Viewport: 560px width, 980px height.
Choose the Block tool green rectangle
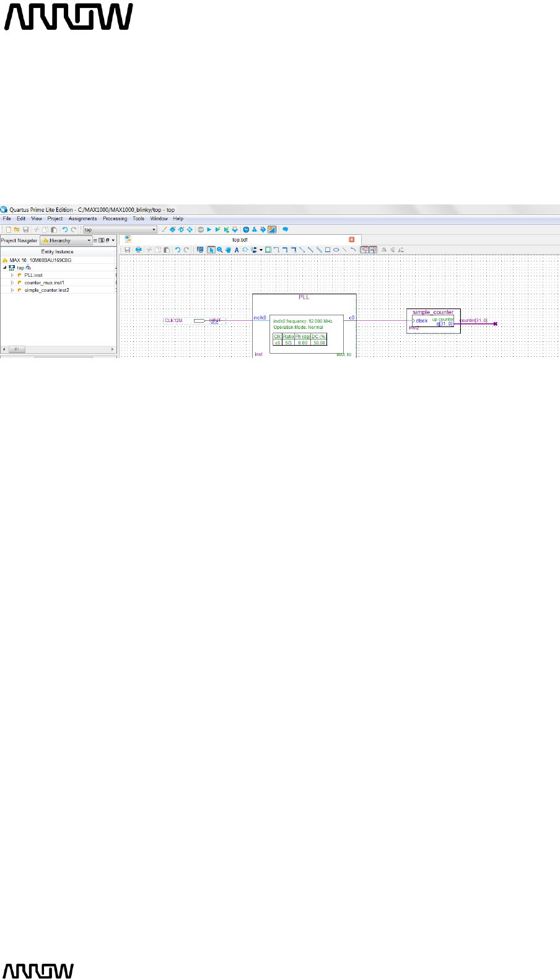pyautogui.click(x=268, y=250)
